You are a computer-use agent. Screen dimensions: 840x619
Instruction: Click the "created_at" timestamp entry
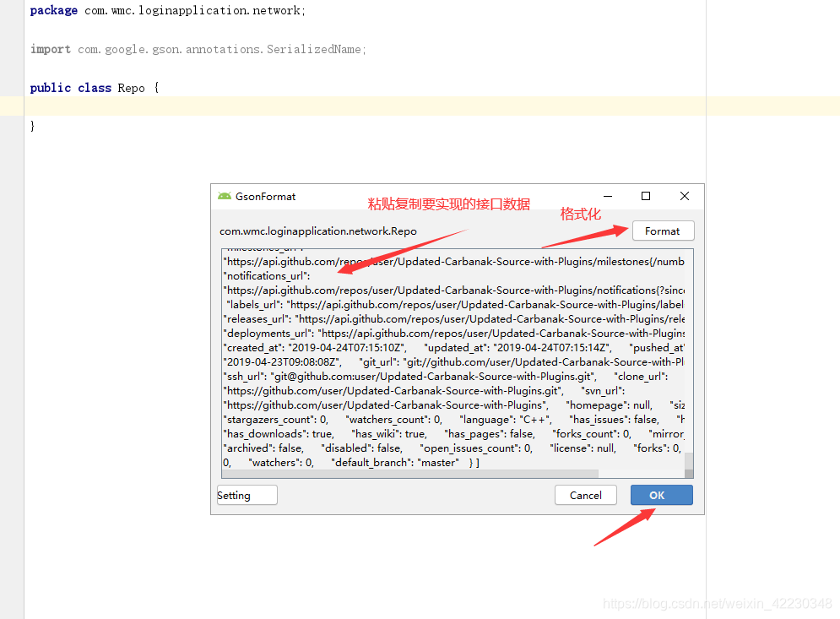[x=315, y=348]
